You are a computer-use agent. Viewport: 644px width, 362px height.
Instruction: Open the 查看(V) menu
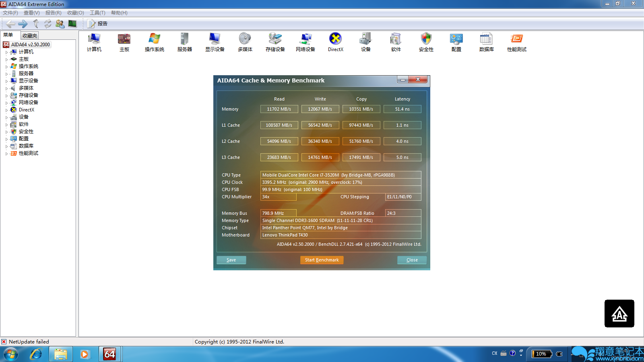pyautogui.click(x=32, y=13)
